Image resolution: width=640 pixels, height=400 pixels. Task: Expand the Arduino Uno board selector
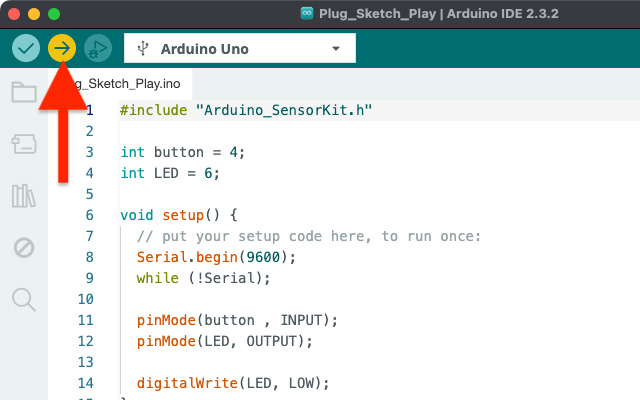pos(239,49)
